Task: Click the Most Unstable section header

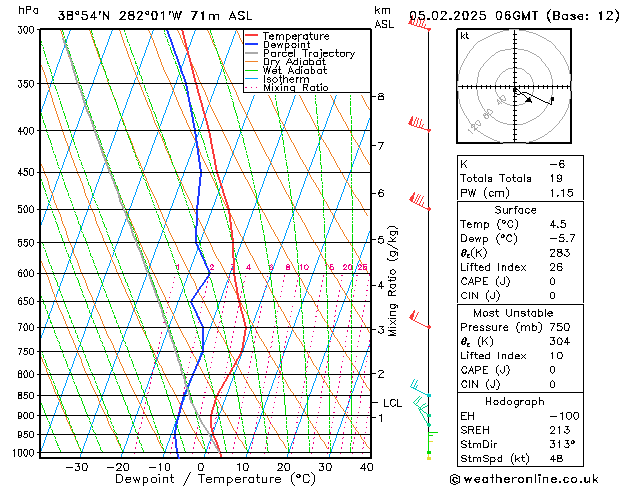Action: (x=514, y=313)
